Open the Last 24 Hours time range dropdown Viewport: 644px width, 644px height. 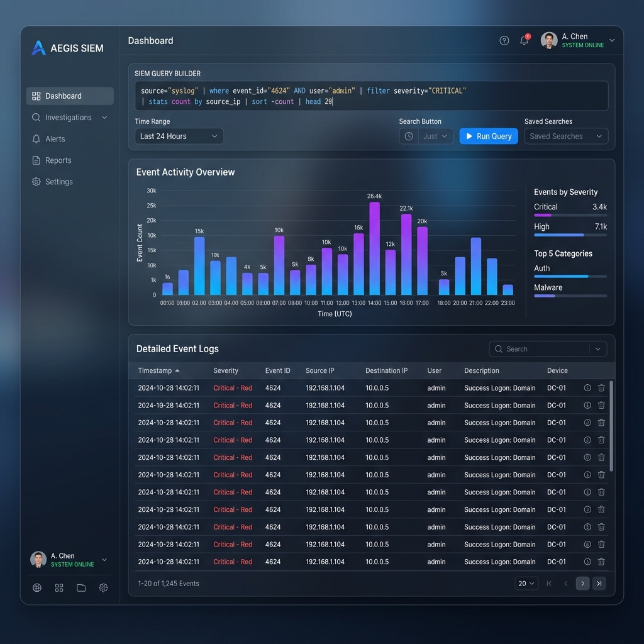pyautogui.click(x=179, y=136)
